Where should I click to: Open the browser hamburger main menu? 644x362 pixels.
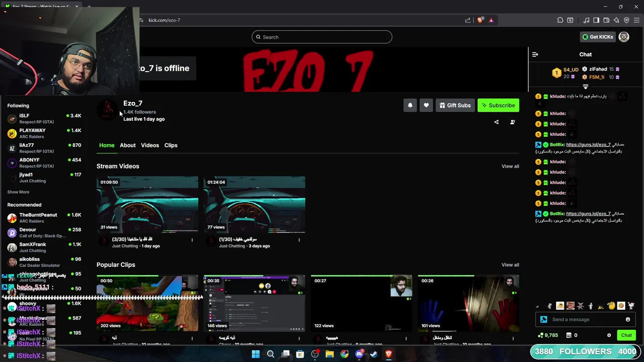click(x=636, y=20)
